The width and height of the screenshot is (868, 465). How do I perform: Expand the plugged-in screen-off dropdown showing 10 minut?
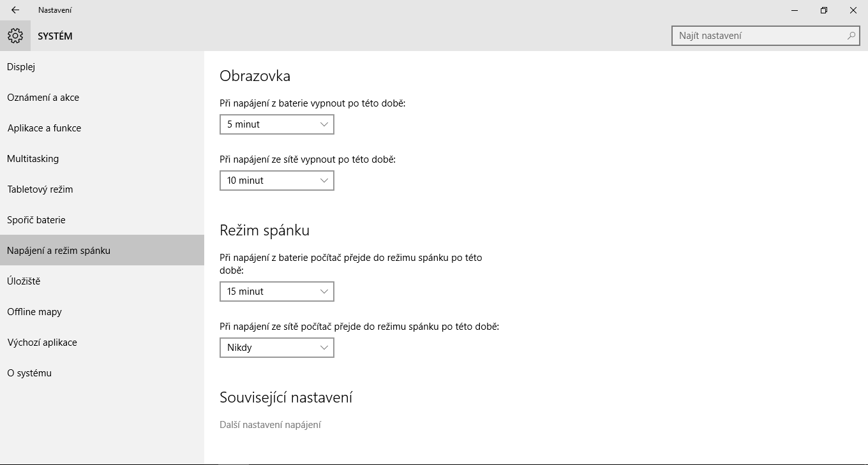pos(276,181)
